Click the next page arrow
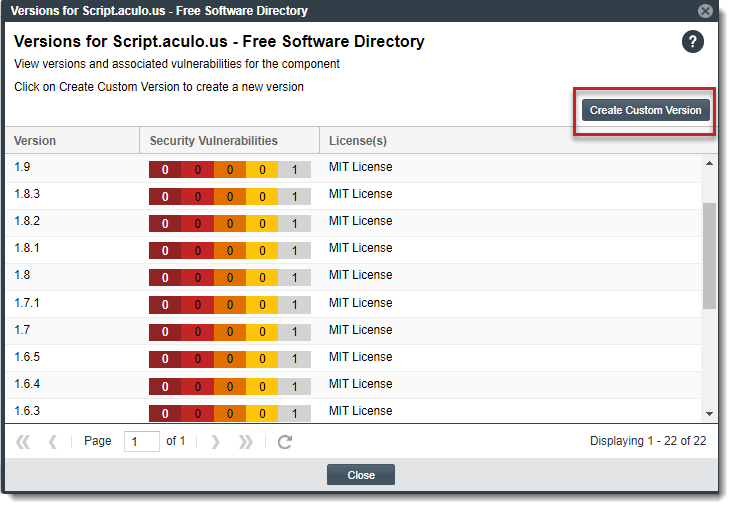 click(x=215, y=442)
